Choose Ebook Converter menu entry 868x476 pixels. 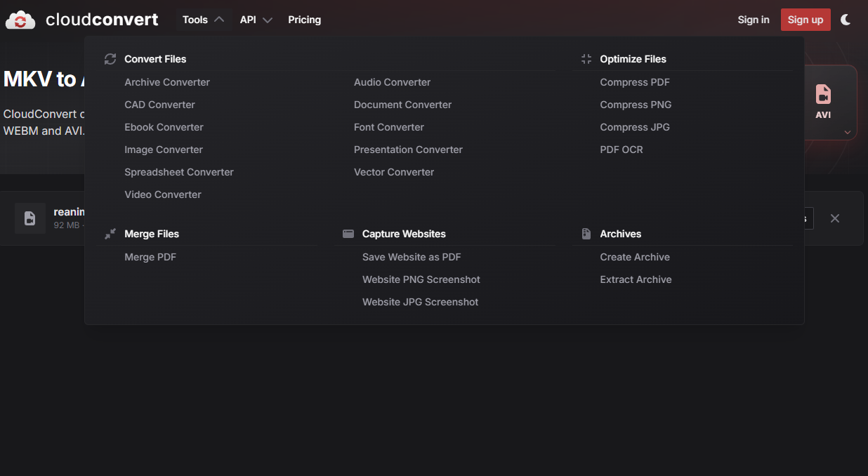tap(164, 127)
